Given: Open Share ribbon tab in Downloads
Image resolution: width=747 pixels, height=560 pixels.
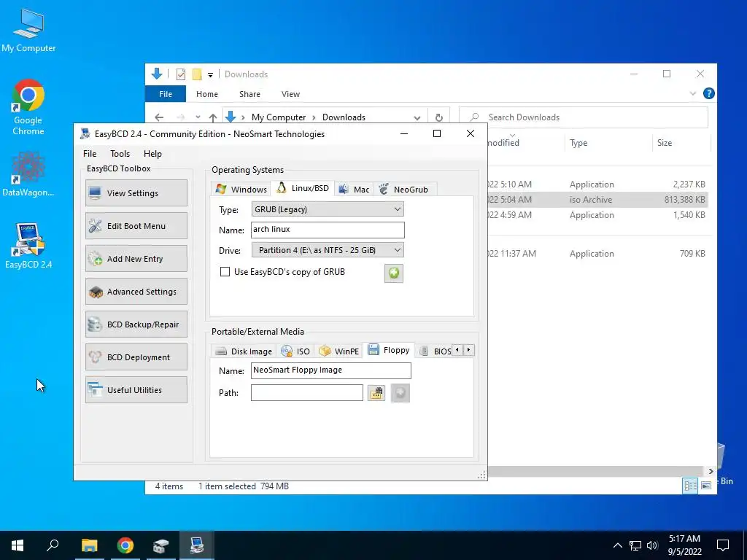Looking at the screenshot, I should pyautogui.click(x=249, y=94).
